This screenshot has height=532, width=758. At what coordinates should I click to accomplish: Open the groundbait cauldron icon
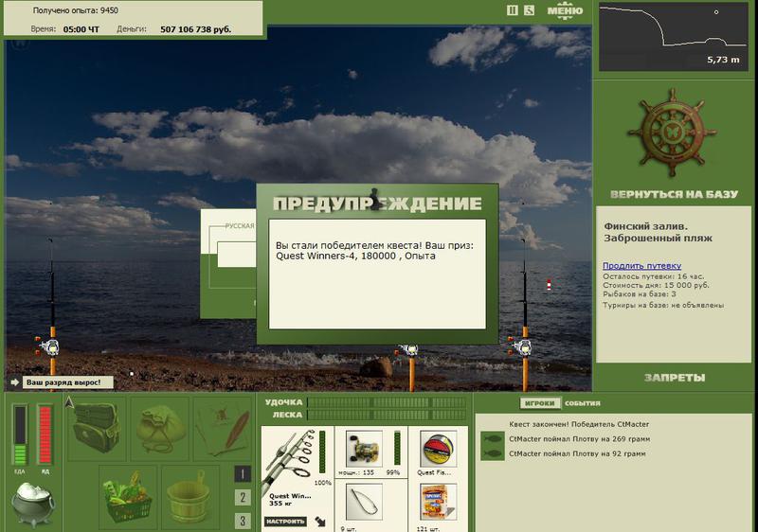point(32,503)
